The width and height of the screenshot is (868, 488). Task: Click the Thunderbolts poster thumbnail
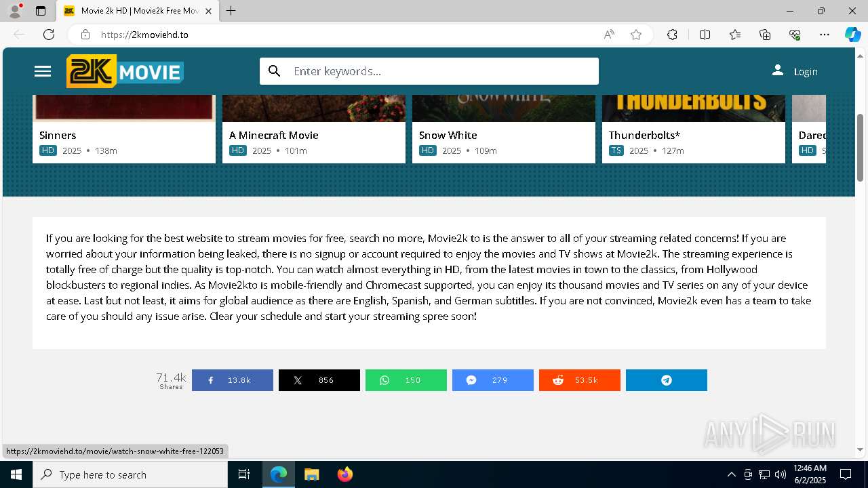point(694,108)
